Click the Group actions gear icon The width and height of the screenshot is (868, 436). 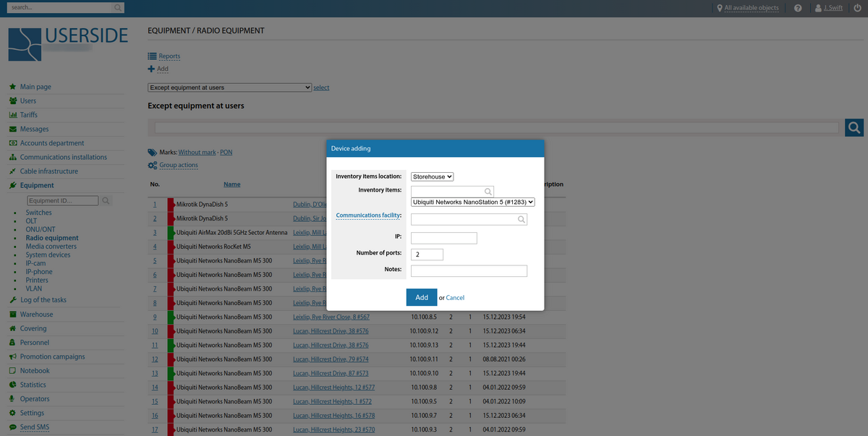pos(152,165)
